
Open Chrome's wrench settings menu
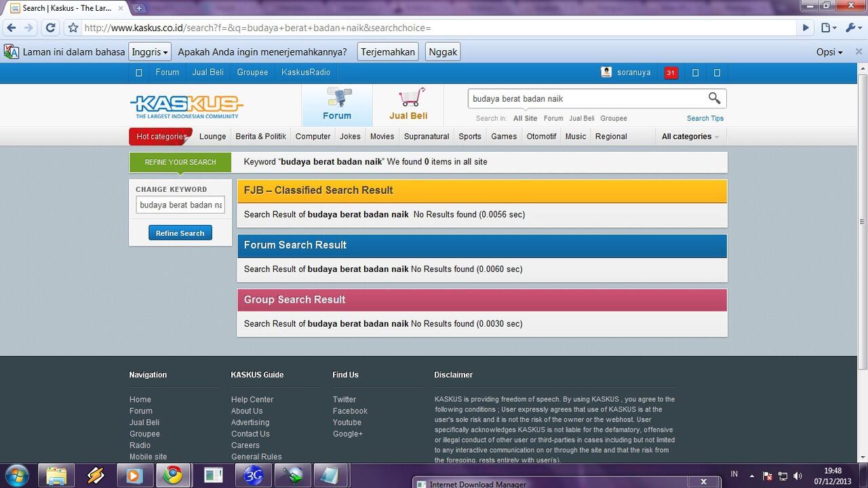[852, 28]
